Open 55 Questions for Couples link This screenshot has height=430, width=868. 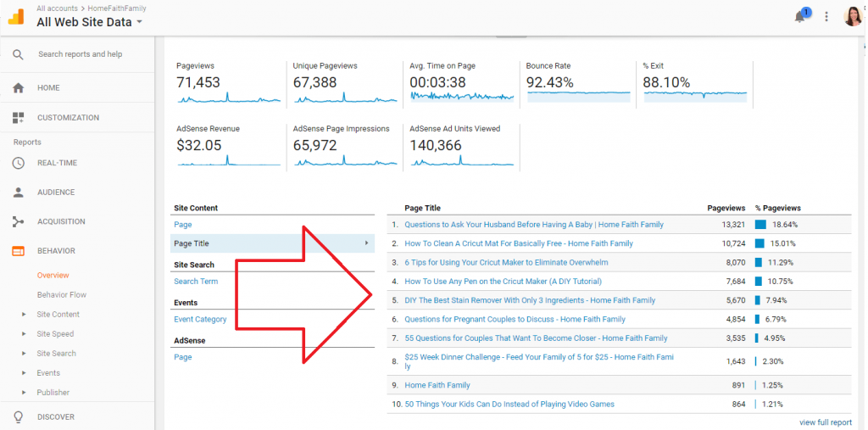coord(536,338)
